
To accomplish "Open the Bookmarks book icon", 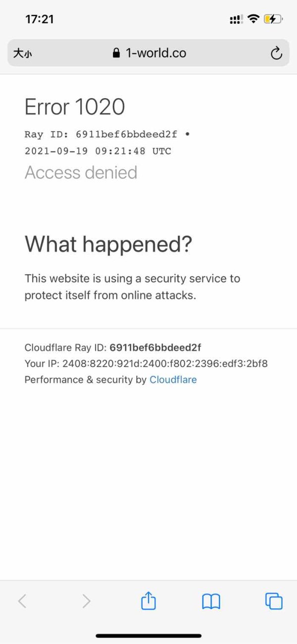I will pyautogui.click(x=211, y=601).
